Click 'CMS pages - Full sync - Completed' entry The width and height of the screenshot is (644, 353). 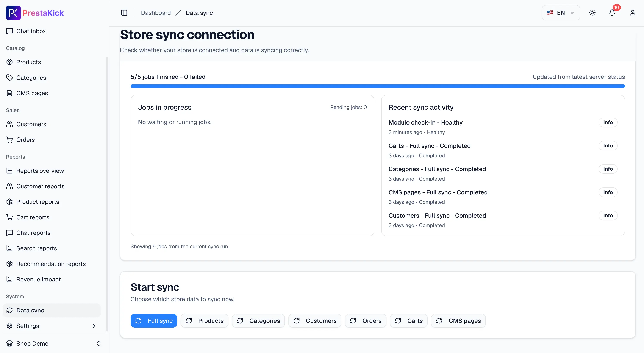(438, 192)
